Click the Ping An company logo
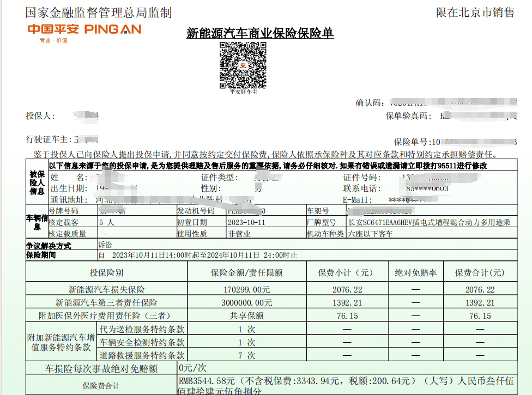The height and width of the screenshot is (395, 532). (84, 31)
